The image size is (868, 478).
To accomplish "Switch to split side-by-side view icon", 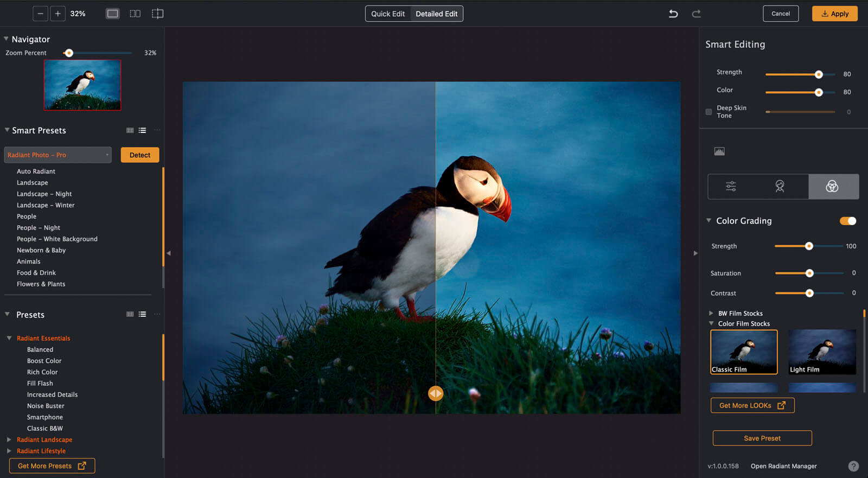I will point(135,14).
